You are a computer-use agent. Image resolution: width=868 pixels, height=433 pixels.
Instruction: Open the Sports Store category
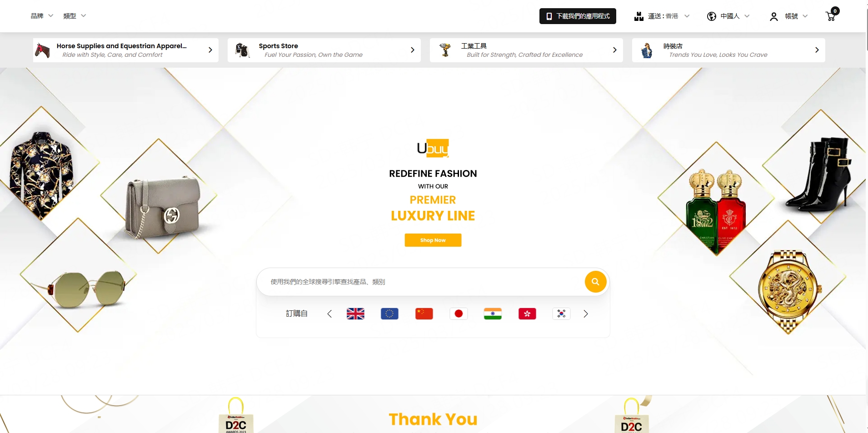pyautogui.click(x=324, y=50)
